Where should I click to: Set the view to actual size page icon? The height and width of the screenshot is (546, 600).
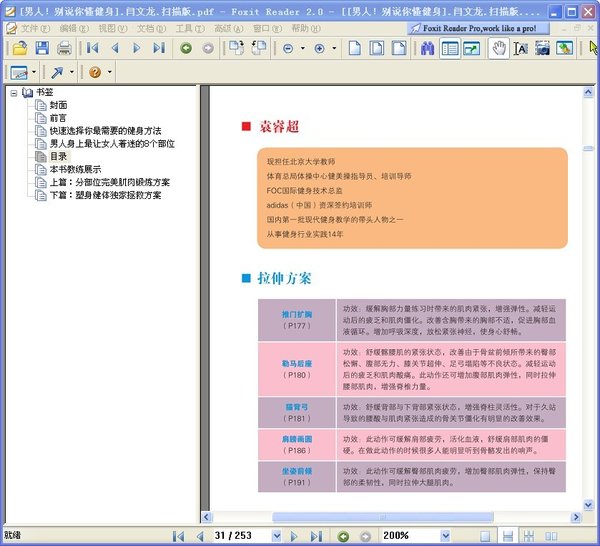[354, 48]
